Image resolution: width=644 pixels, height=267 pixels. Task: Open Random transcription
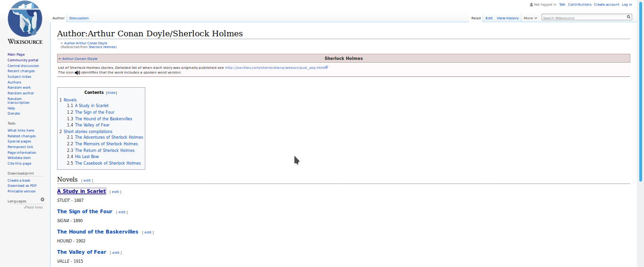point(18,100)
